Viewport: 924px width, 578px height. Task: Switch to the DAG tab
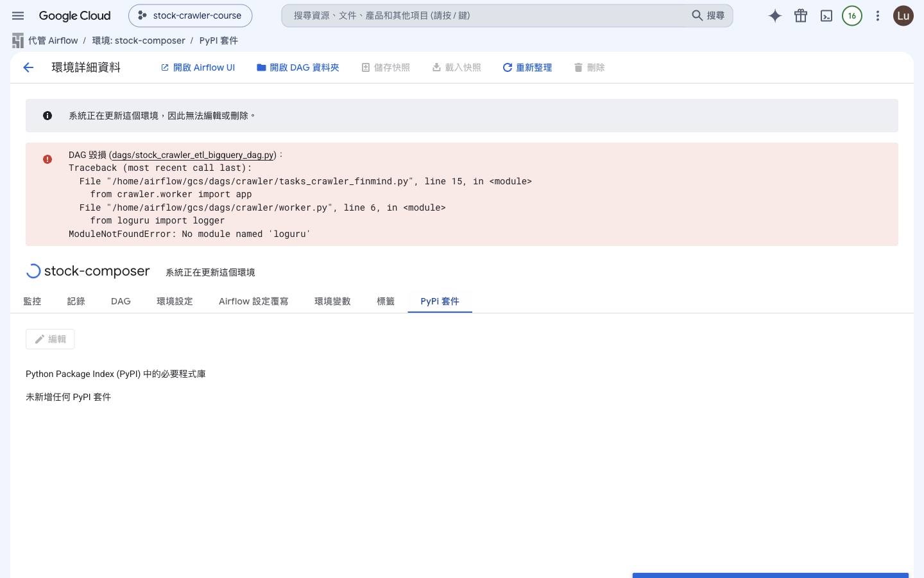121,301
